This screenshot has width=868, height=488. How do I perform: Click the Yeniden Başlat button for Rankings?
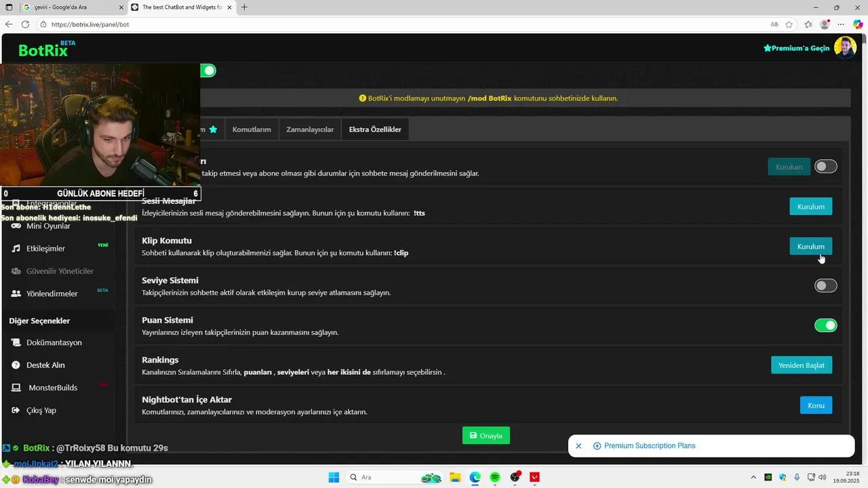tap(802, 365)
